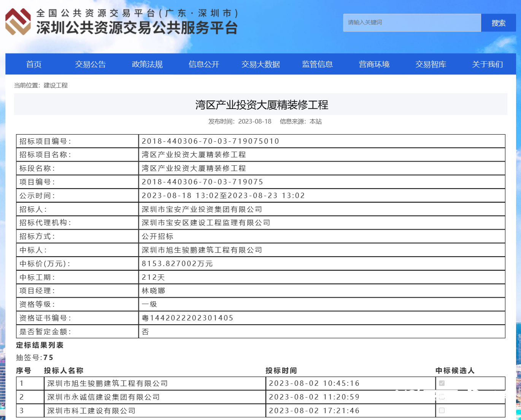This screenshot has width=521, height=420.
Task: Open the 交易公告 navigation menu item
Action: (91, 64)
